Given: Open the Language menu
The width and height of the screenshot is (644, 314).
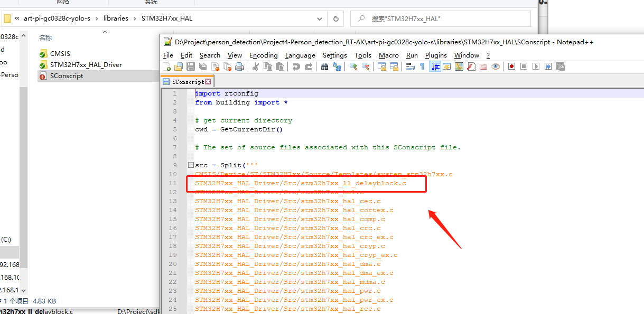Looking at the screenshot, I should pyautogui.click(x=300, y=55).
